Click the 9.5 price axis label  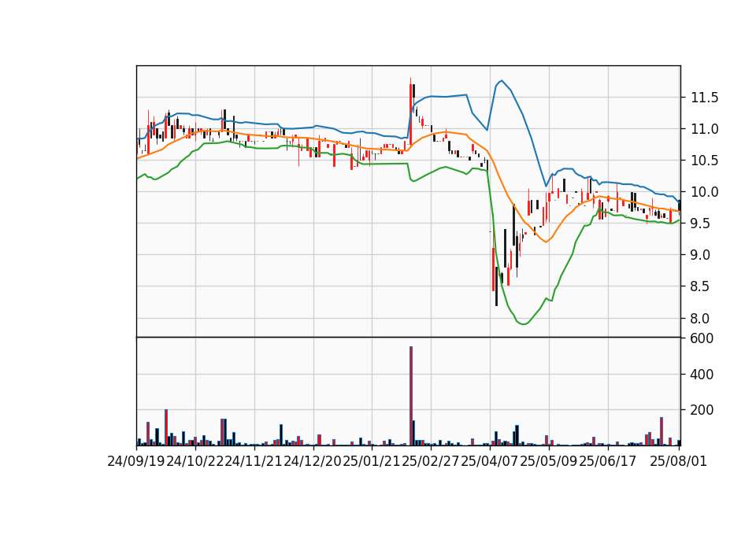(701, 223)
